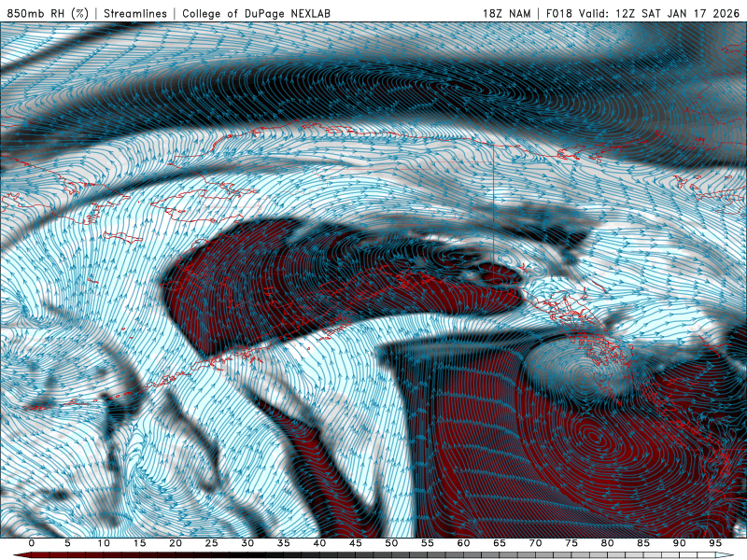747x560 pixels.
Task: Click the '40' label on the color scale
Action: point(319,543)
